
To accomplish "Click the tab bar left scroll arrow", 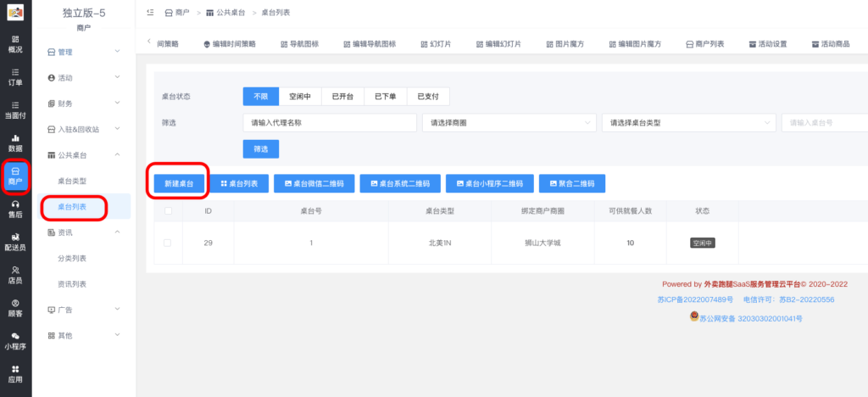I will 148,42.
